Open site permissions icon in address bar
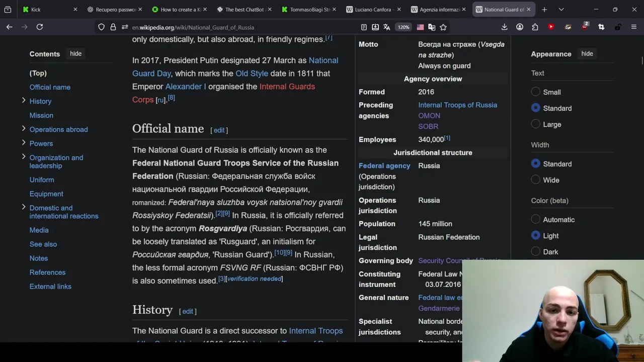Screen dimensions: 644x362 point(124,27)
